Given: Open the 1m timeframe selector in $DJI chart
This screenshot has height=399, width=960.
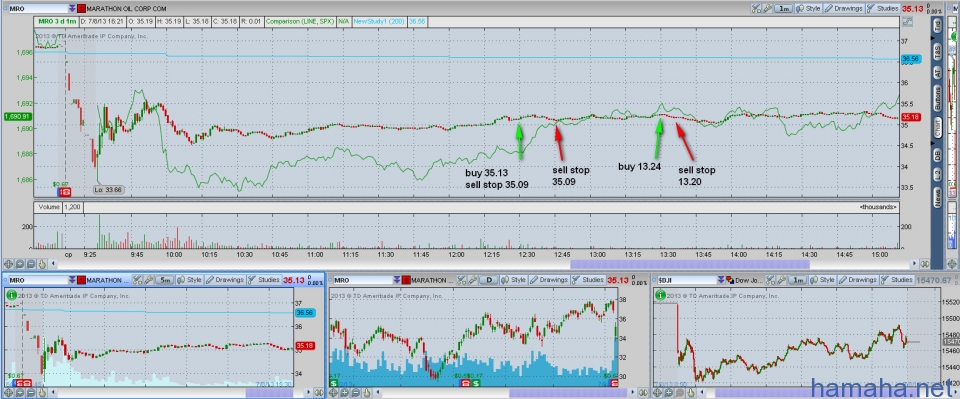Looking at the screenshot, I should click(798, 280).
